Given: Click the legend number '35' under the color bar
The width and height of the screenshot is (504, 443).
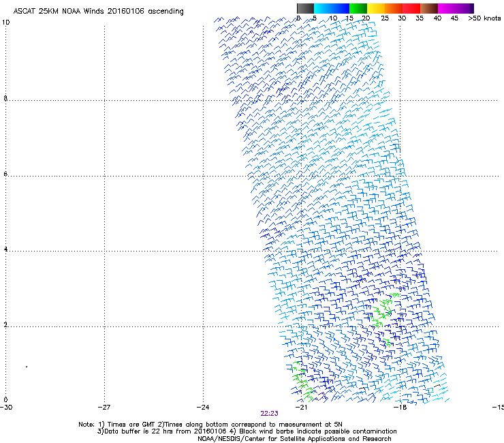Looking at the screenshot, I should click(420, 18).
